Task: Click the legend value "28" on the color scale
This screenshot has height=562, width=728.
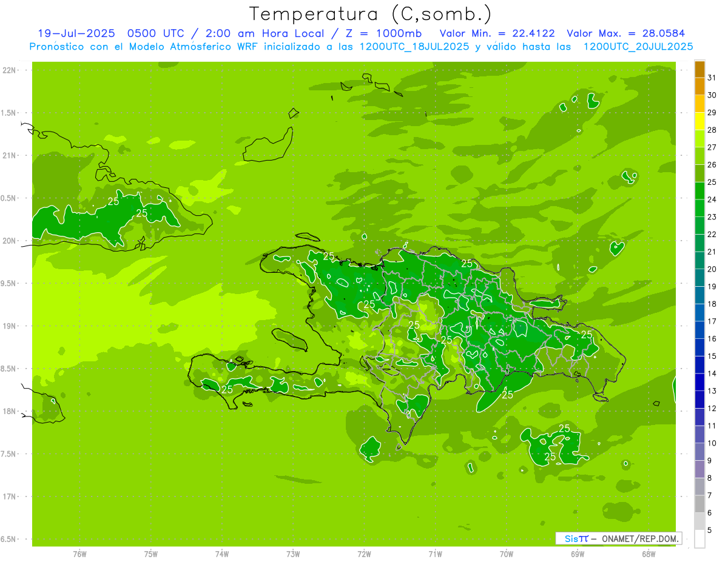Action: click(x=712, y=130)
